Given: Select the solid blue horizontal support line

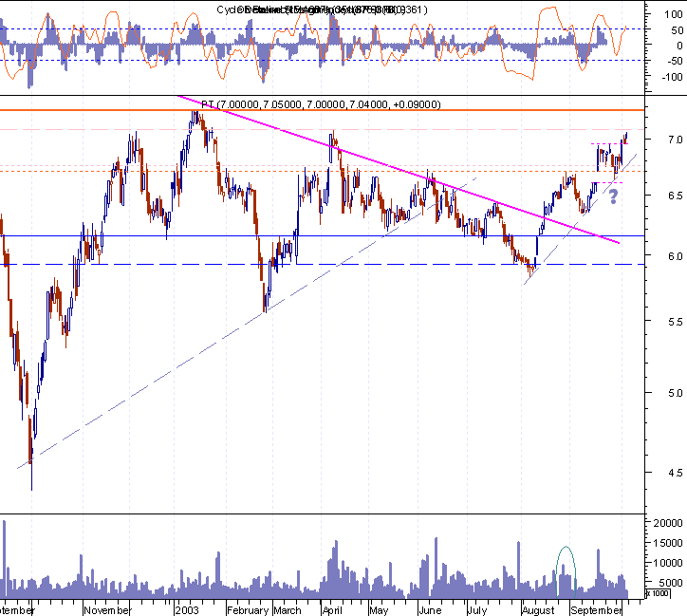Looking at the screenshot, I should 322,235.
